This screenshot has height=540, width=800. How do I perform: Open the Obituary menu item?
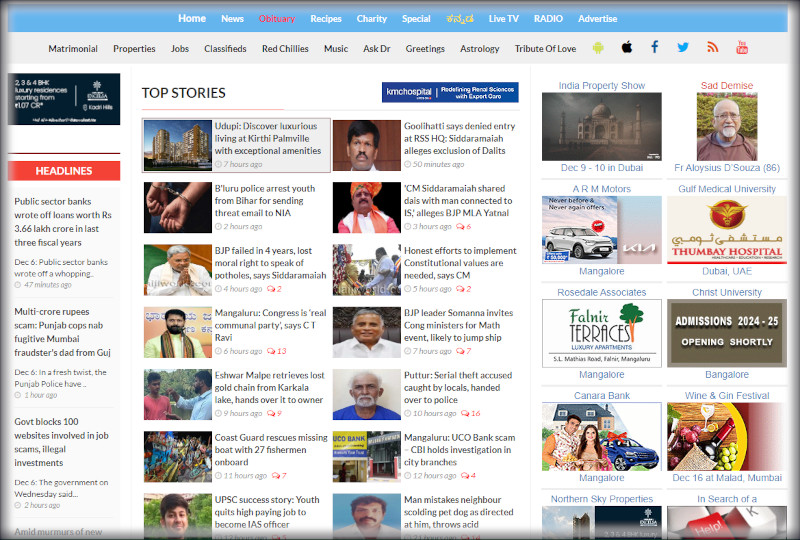[277, 19]
